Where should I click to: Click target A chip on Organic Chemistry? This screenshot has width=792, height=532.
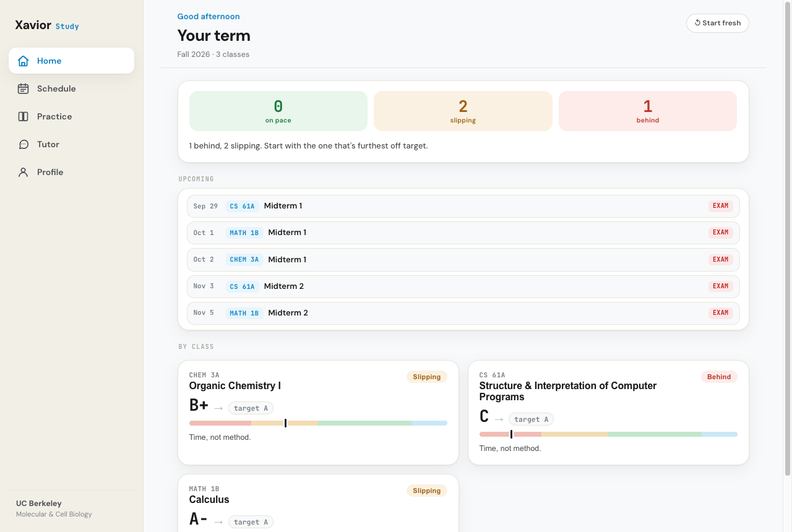click(251, 408)
